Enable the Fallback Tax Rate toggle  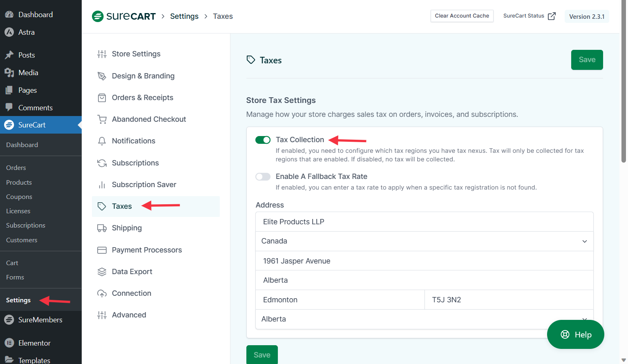click(x=263, y=176)
